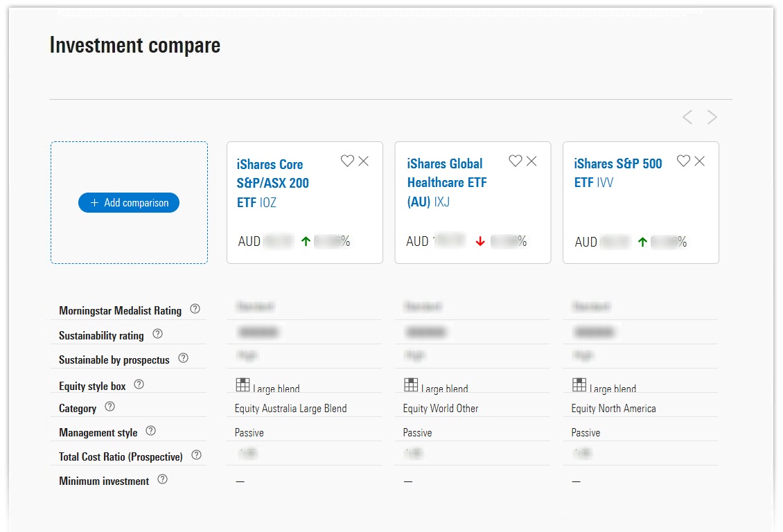Click green up arrow on IVV card

pyautogui.click(x=642, y=242)
